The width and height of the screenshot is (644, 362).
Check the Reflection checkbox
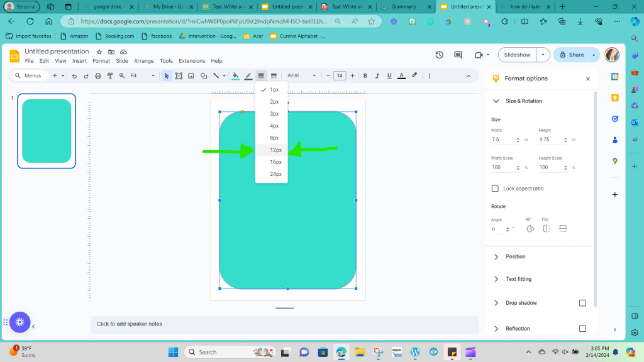(582, 329)
